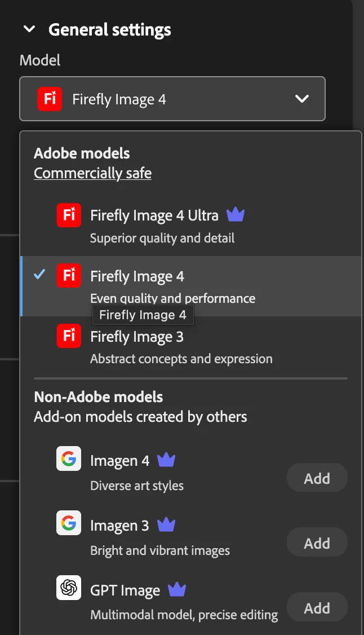Click the Firefly icon beside Firefly Image 4 Ultra
Screen dimensions: 364x635
[x=69, y=215]
